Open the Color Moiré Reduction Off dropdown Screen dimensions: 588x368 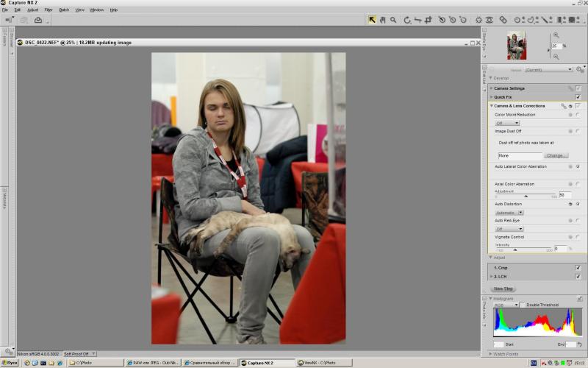507,123
